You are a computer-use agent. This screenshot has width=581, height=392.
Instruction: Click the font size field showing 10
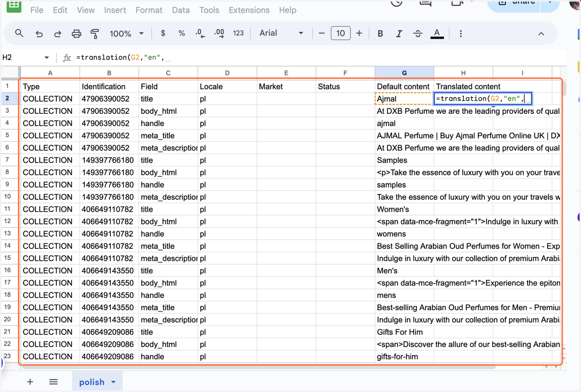coord(340,33)
